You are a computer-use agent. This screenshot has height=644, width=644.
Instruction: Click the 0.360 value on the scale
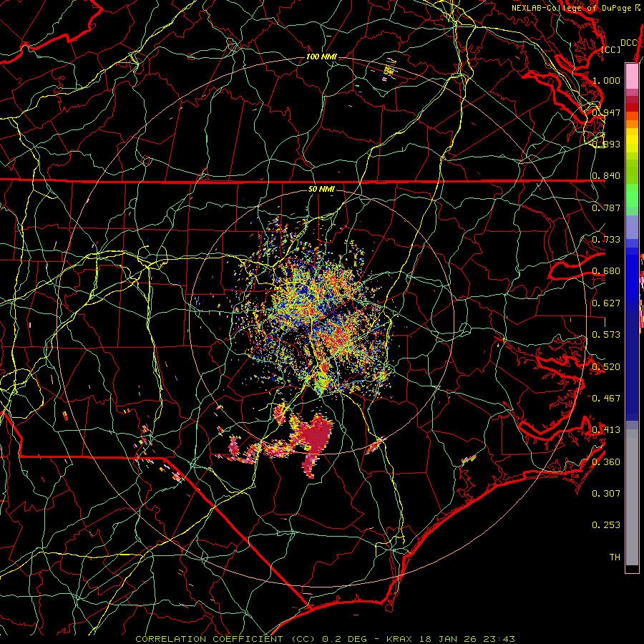(606, 462)
